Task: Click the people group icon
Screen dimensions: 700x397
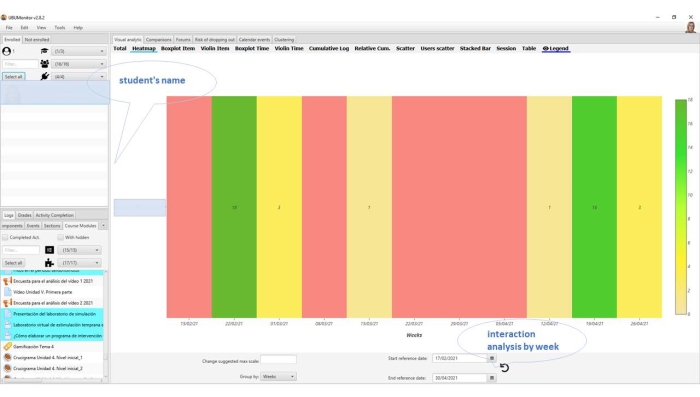Action: [x=44, y=64]
